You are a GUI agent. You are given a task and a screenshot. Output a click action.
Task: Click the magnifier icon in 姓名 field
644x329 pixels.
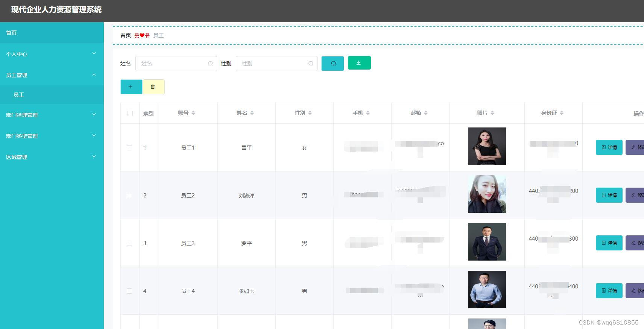210,64
